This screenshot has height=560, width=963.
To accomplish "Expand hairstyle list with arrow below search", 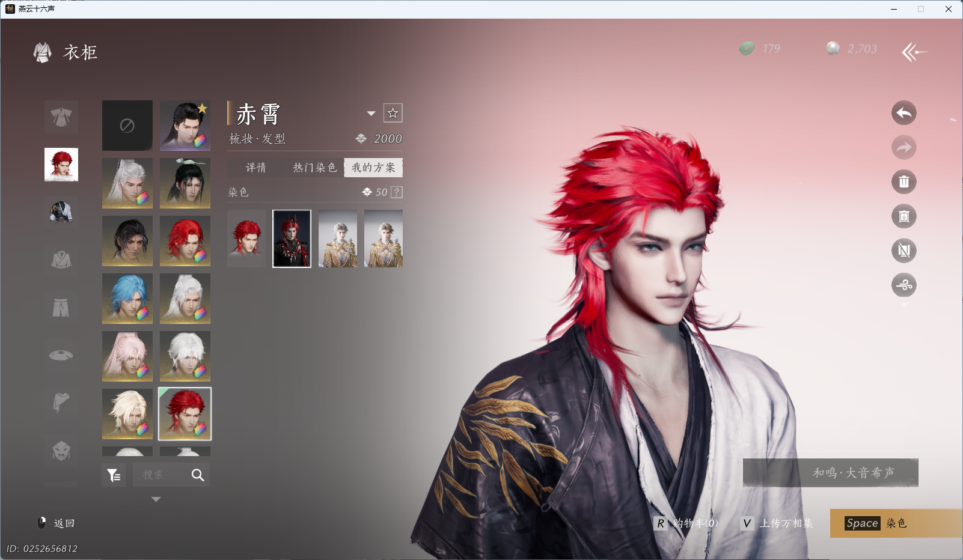I will click(156, 499).
